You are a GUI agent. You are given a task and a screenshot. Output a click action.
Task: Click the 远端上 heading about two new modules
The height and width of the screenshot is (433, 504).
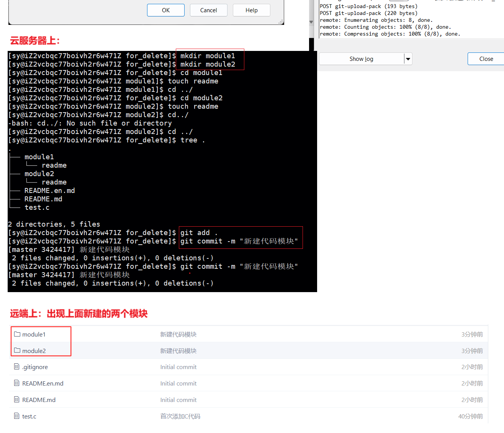click(x=79, y=314)
